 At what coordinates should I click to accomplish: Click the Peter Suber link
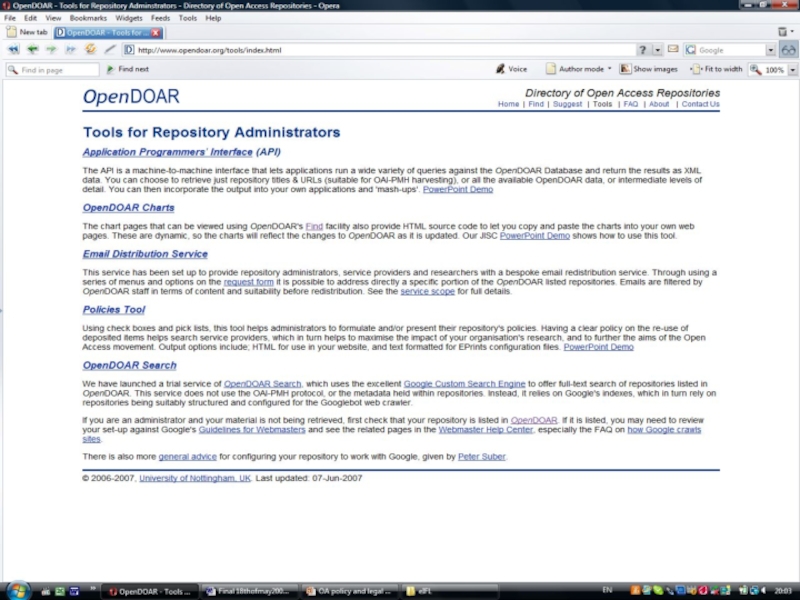[482, 457]
